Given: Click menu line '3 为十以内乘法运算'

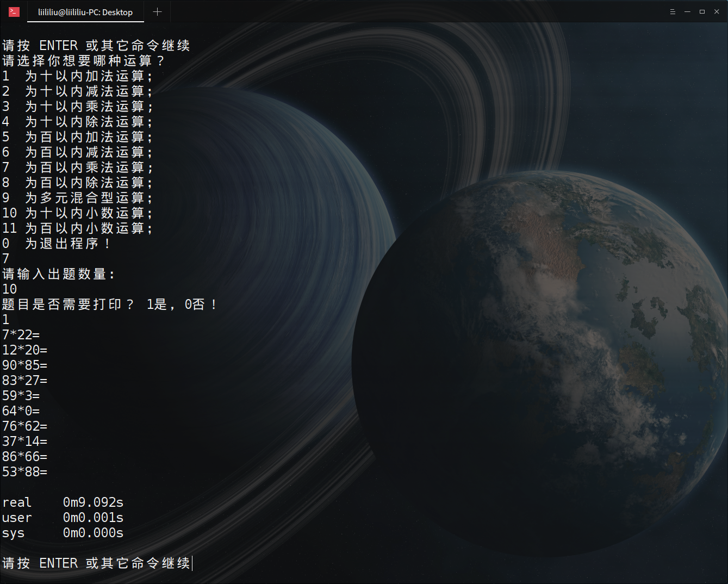Looking at the screenshot, I should click(77, 106).
